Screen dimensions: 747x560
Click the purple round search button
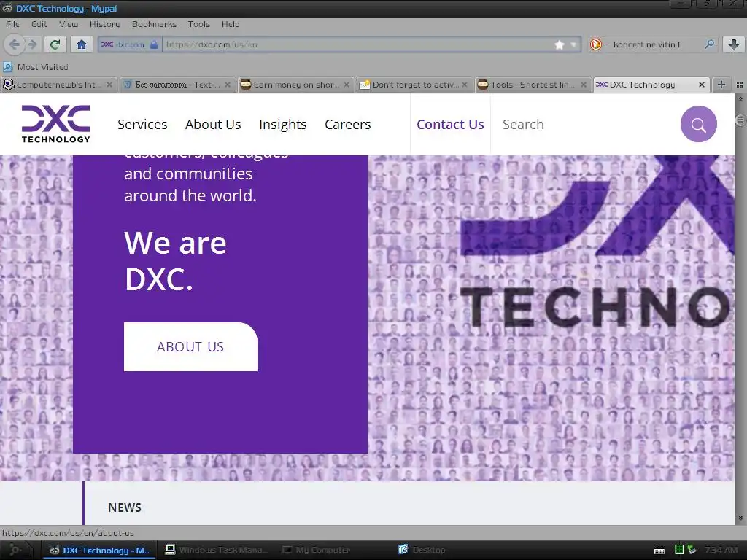pos(698,124)
